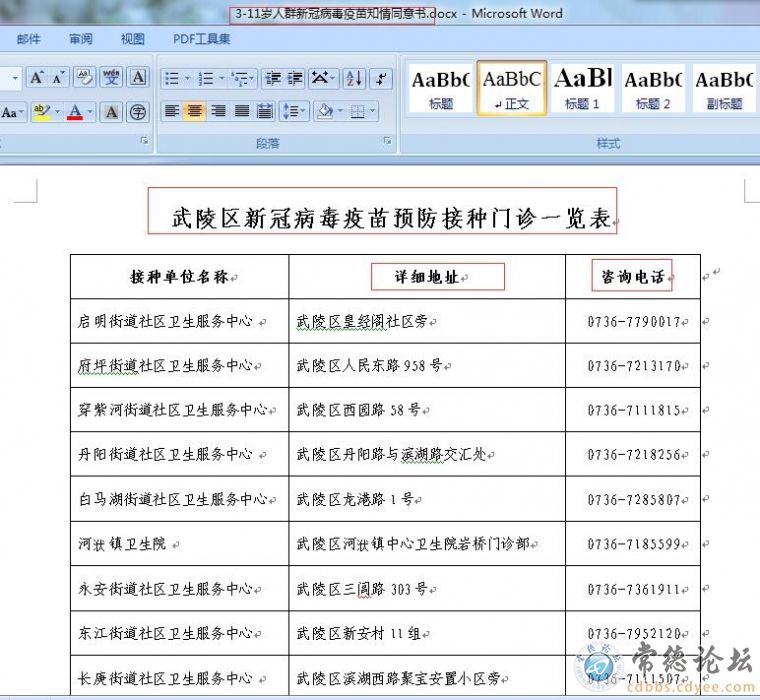Open the Phonetic Guide (wén) tool

(111, 78)
